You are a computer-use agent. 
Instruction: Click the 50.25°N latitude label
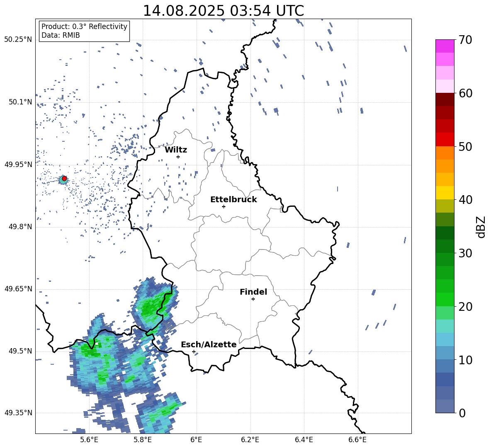click(18, 40)
